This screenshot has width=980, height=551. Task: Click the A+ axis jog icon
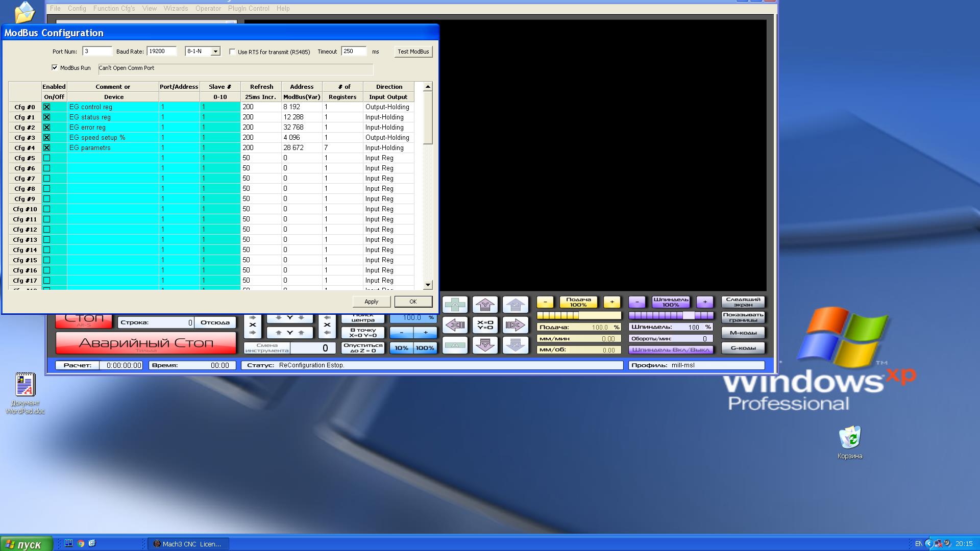coord(455,305)
